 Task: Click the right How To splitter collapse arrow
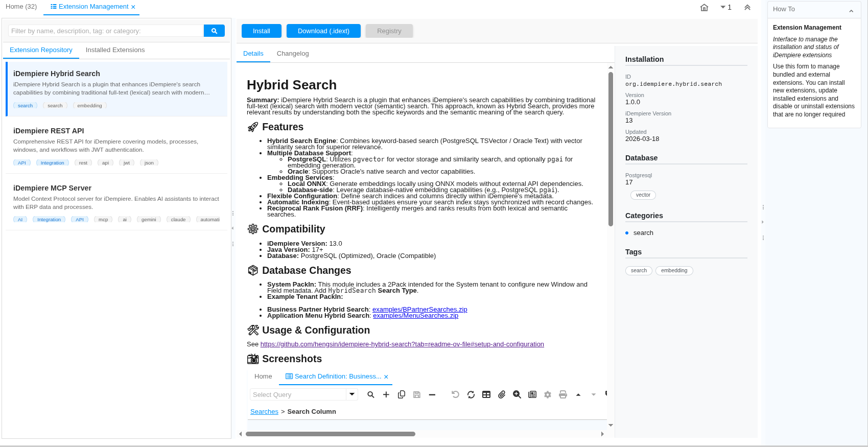tap(763, 222)
